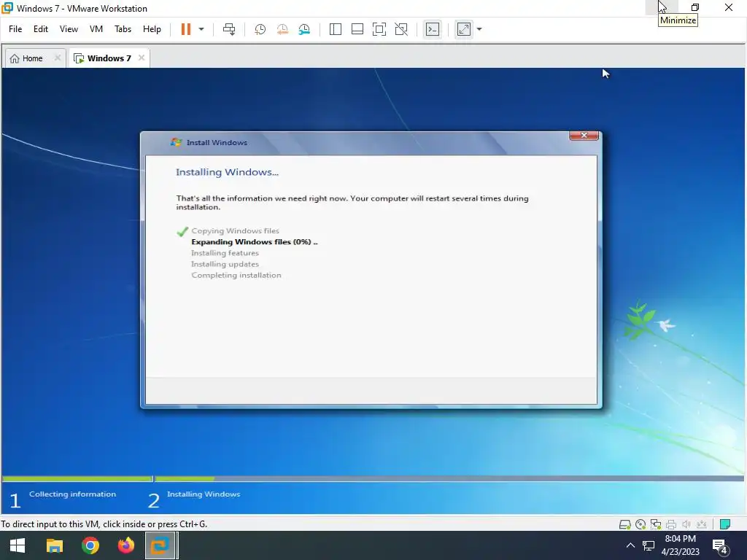Open the power options dropdown arrow
This screenshot has width=747, height=560.
pyautogui.click(x=201, y=29)
